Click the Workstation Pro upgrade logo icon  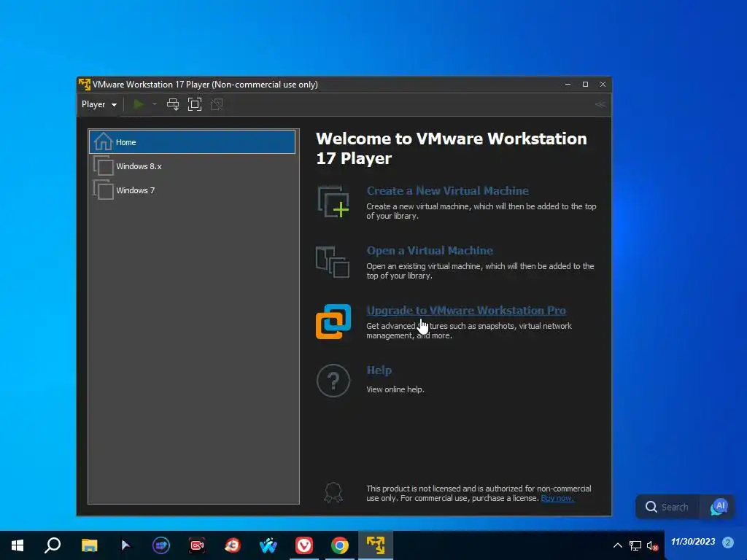(x=333, y=322)
